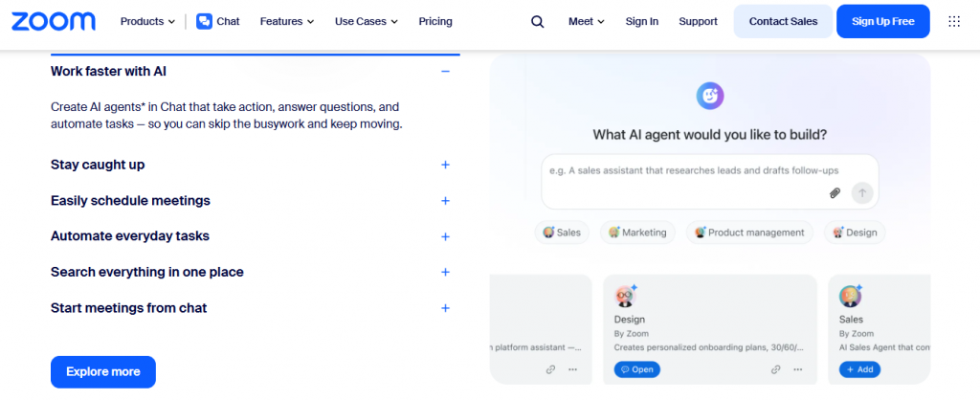The image size is (980, 400).
Task: Click the Design card avatar icon
Action: pos(624,296)
